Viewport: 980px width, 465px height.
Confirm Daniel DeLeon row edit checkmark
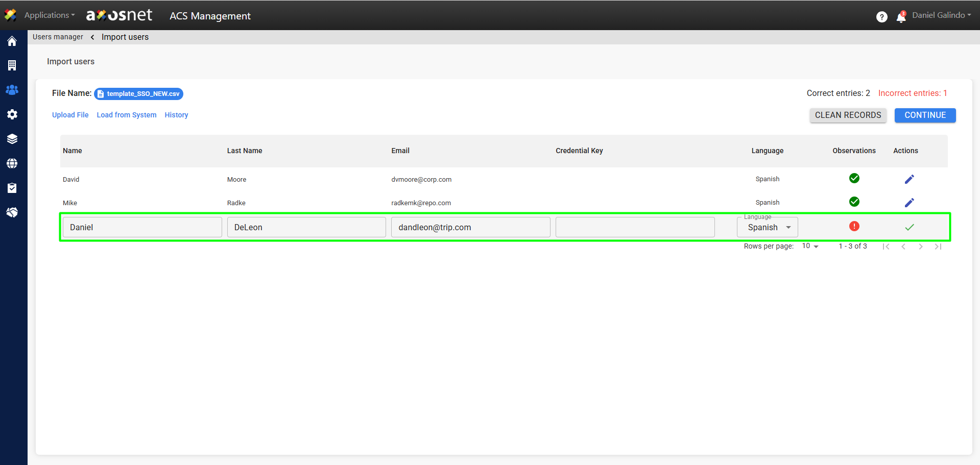pyautogui.click(x=909, y=227)
